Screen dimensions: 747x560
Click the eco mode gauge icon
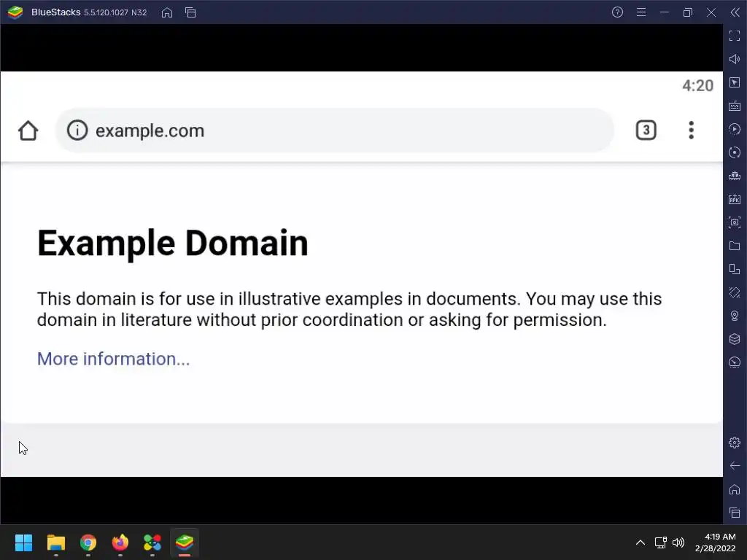tap(735, 362)
